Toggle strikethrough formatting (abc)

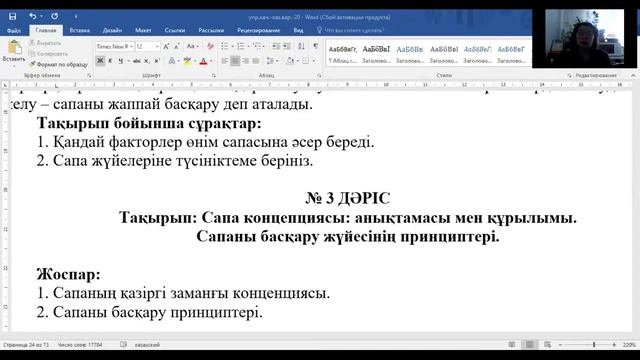click(x=136, y=61)
